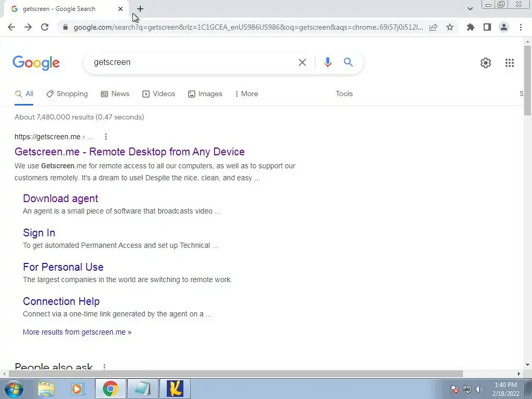Open the getscreen.me result options three dots

point(106,137)
